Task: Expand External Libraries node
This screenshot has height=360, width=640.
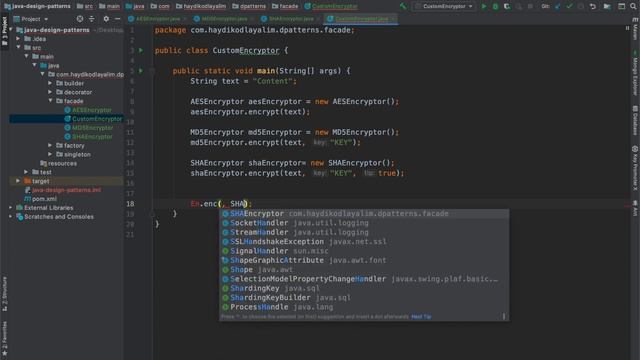Action: (11, 208)
